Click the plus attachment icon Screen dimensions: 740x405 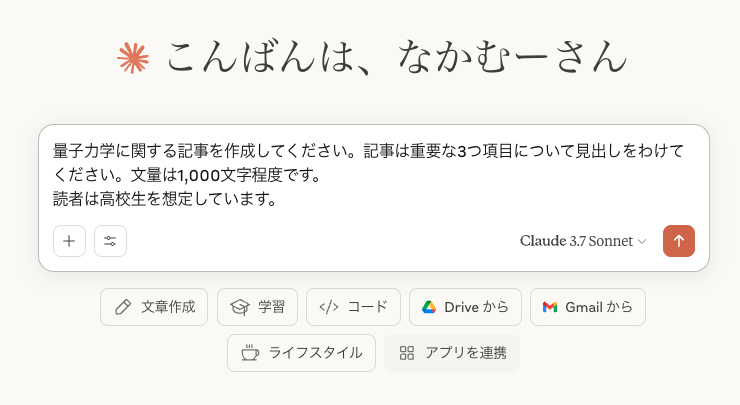pyautogui.click(x=69, y=241)
